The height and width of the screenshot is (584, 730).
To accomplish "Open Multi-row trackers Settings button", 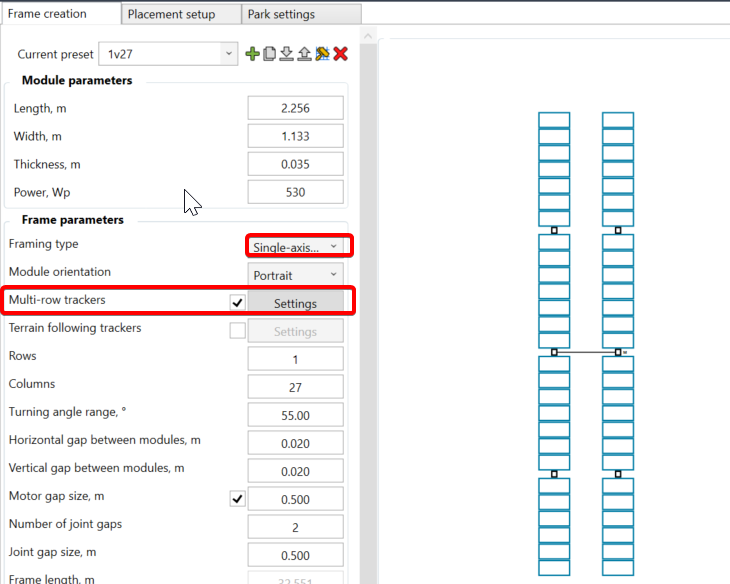I will pyautogui.click(x=295, y=303).
